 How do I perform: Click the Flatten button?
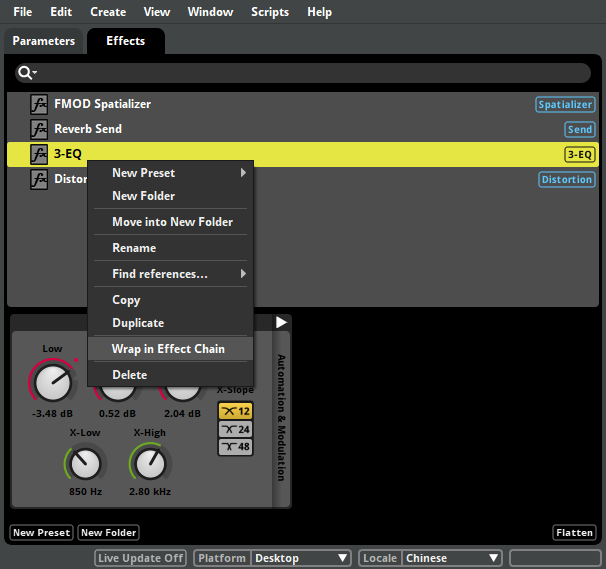[574, 533]
